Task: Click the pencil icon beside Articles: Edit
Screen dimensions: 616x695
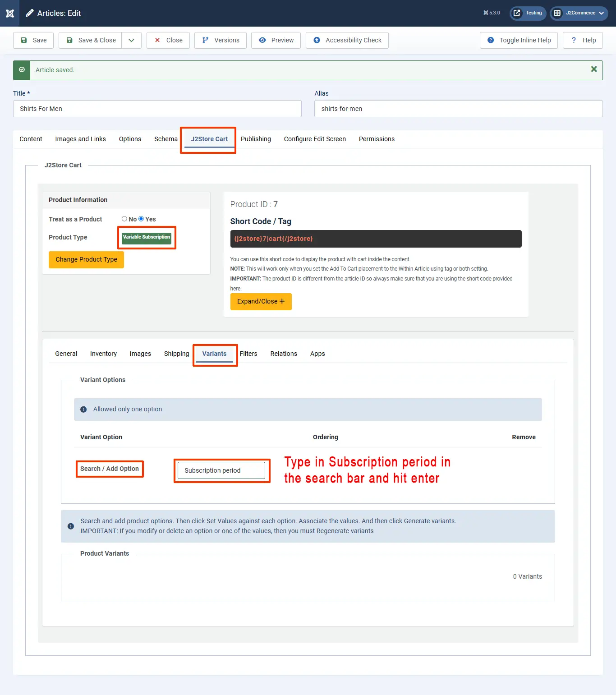Action: pos(30,13)
